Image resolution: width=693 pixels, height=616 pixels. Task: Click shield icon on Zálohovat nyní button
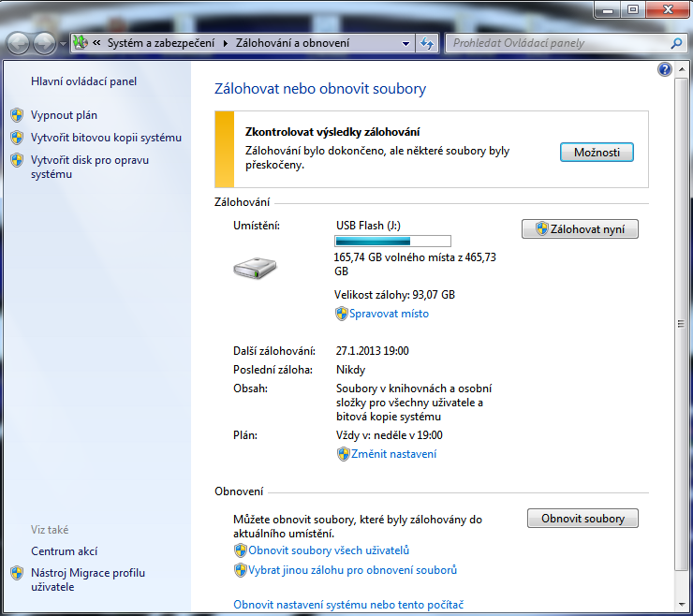pyautogui.click(x=542, y=228)
